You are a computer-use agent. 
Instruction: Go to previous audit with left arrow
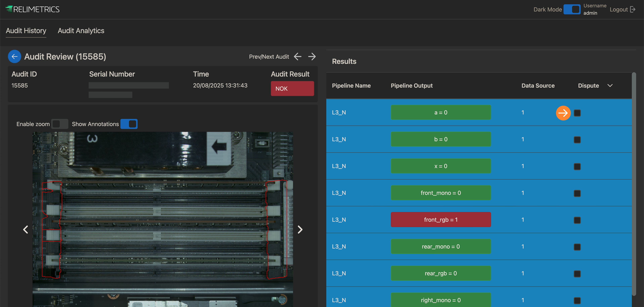coord(297,57)
